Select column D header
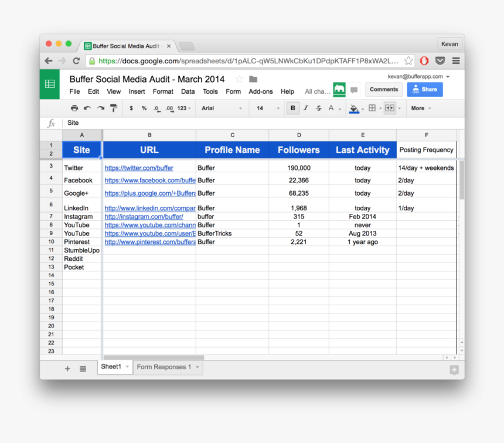Image resolution: width=504 pixels, height=443 pixels. tap(299, 135)
